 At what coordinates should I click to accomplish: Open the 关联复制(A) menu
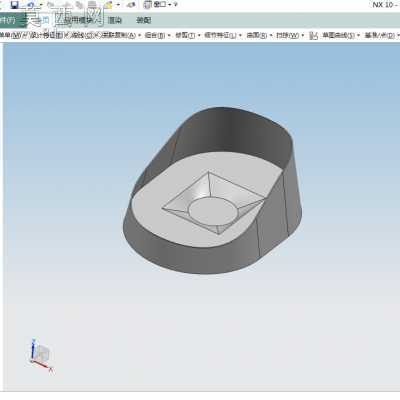point(118,35)
